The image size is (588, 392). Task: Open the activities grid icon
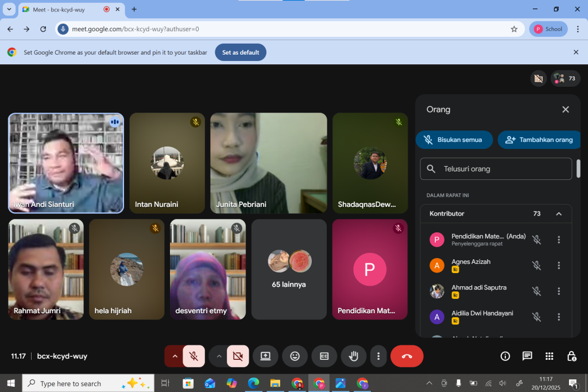(x=550, y=356)
